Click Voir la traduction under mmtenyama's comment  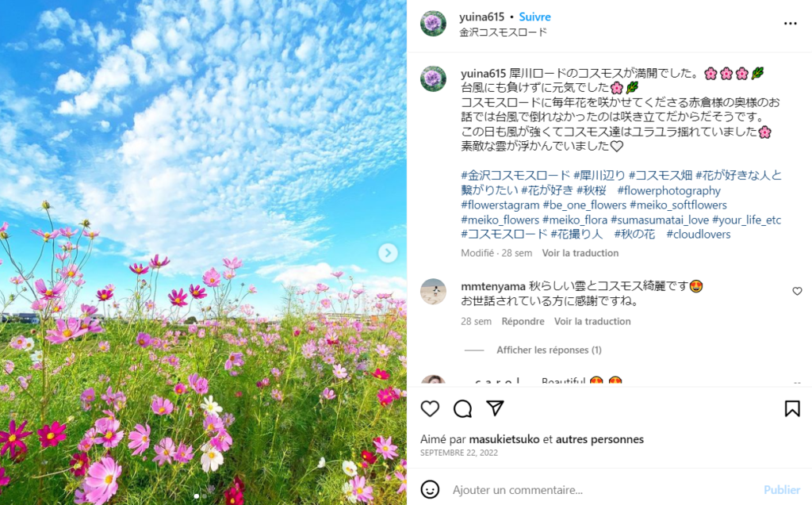coord(592,321)
